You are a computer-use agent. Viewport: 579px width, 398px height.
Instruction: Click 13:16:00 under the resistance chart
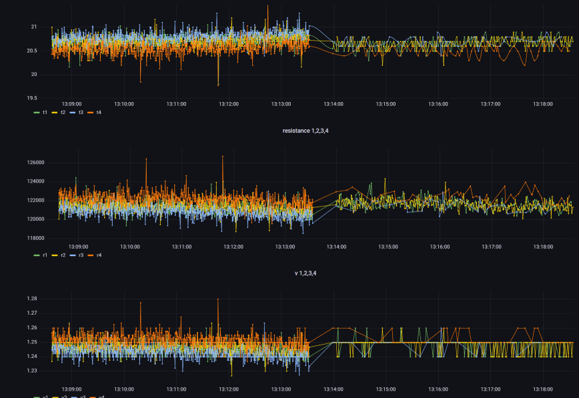click(x=440, y=247)
